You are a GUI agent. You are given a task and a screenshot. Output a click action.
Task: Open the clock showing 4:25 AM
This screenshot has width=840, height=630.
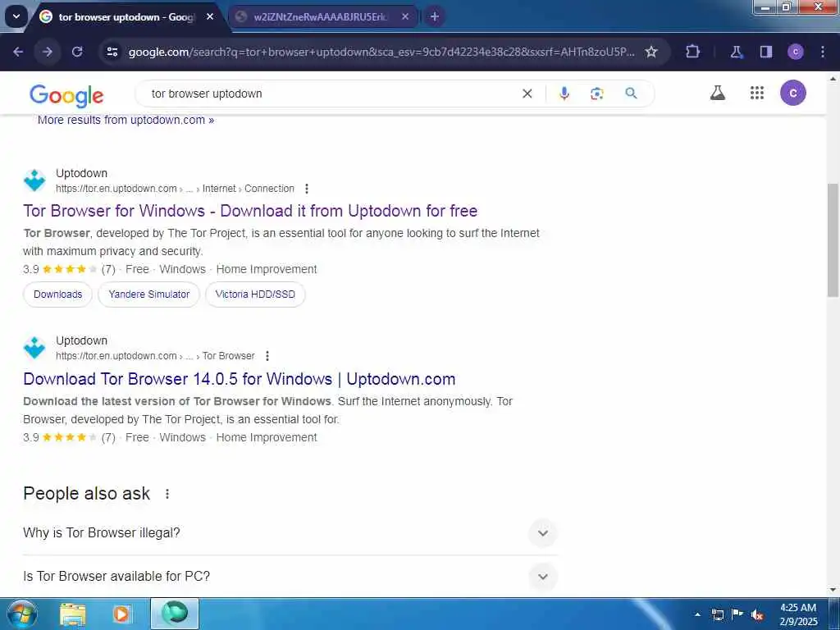click(798, 614)
